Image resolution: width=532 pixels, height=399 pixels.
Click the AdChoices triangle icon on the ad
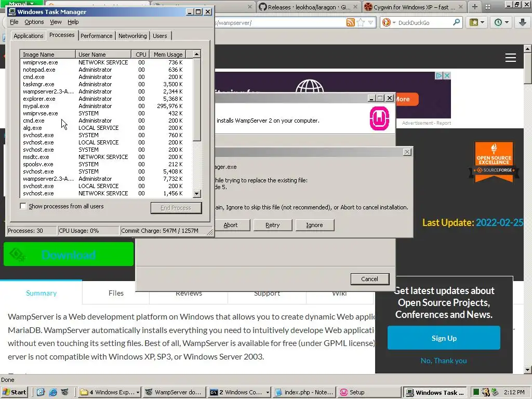click(x=439, y=76)
